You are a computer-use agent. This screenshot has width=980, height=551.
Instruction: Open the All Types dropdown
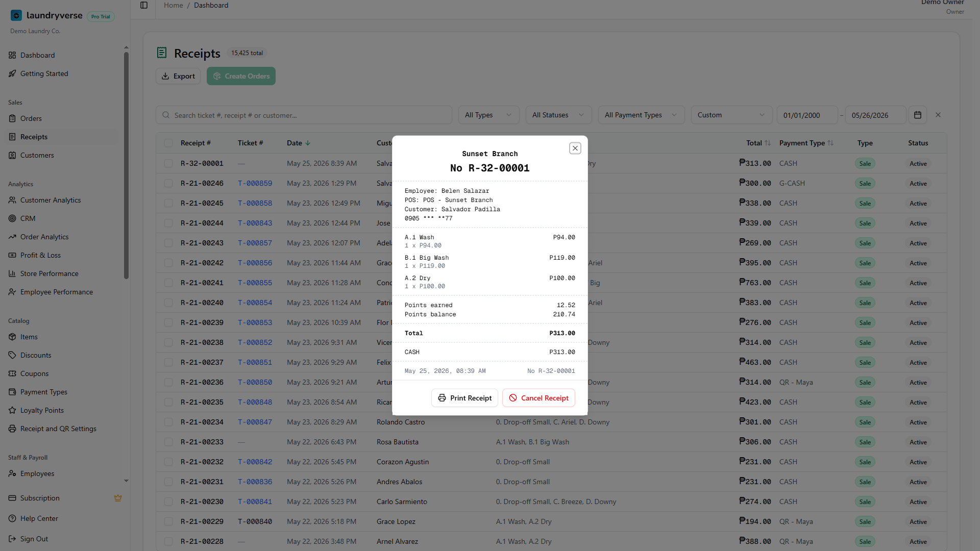[488, 115]
